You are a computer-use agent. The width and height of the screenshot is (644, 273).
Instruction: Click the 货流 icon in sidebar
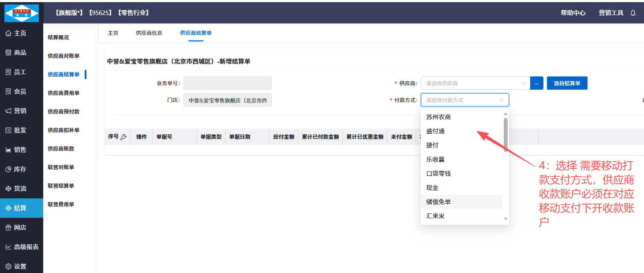8,189
